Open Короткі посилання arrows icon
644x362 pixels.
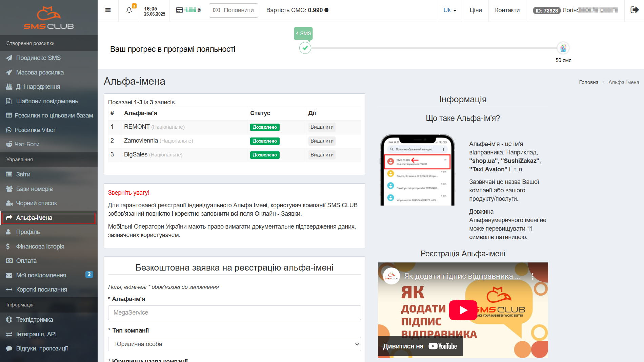(x=9, y=290)
